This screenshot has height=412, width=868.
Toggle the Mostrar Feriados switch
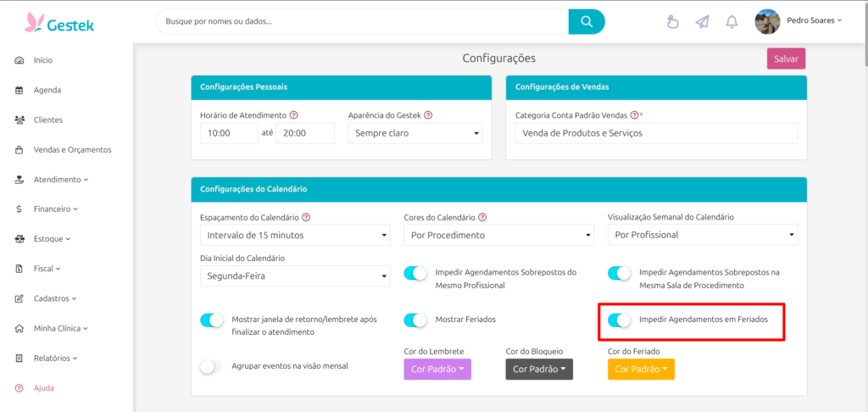[415, 320]
